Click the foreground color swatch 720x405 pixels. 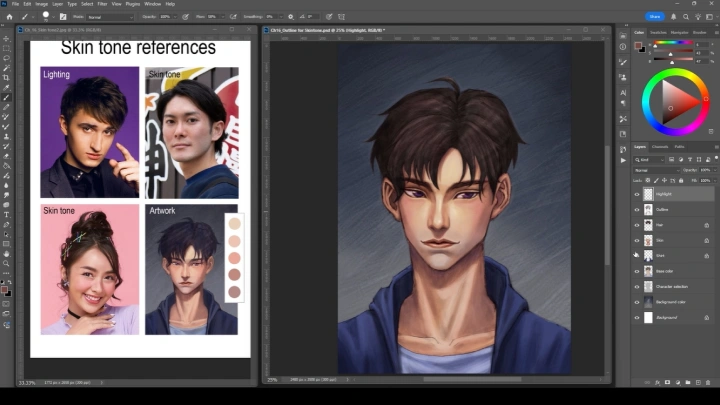(5, 287)
